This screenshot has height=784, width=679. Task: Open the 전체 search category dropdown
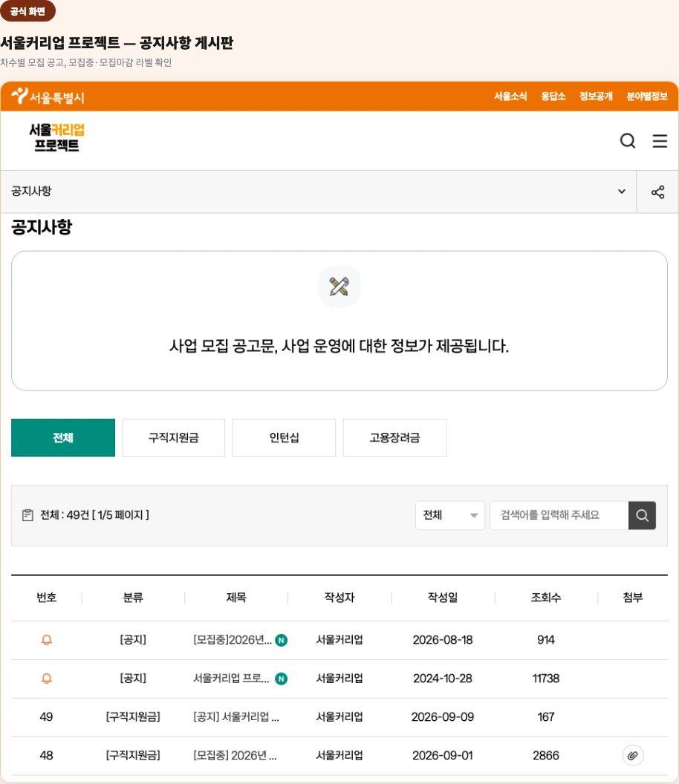(450, 515)
